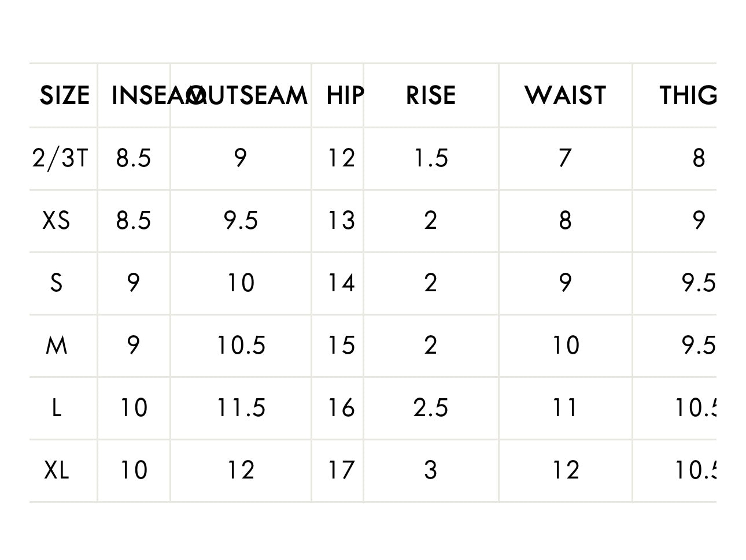Screen dimensions: 746x560
Task: Select the RISE column header
Action: click(x=431, y=96)
